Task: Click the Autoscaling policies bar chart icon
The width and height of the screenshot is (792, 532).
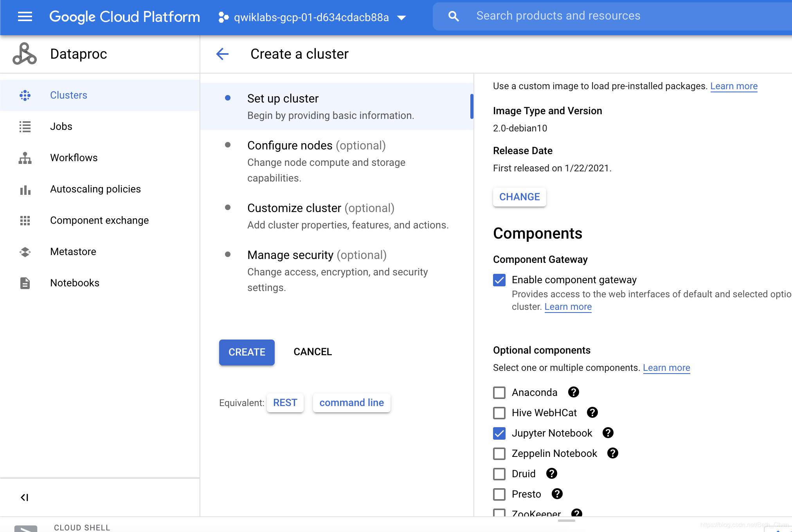Action: [25, 190]
